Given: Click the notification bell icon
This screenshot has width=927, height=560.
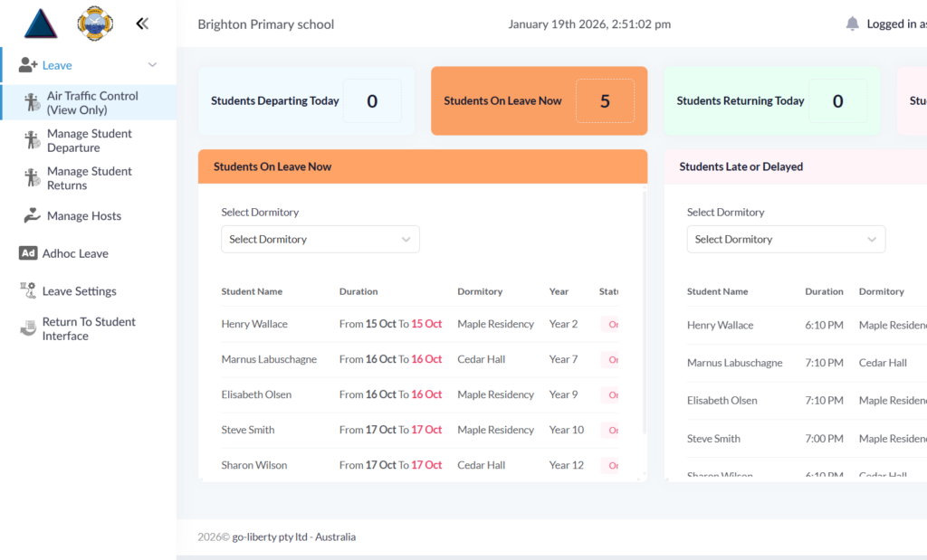Looking at the screenshot, I should [x=852, y=24].
